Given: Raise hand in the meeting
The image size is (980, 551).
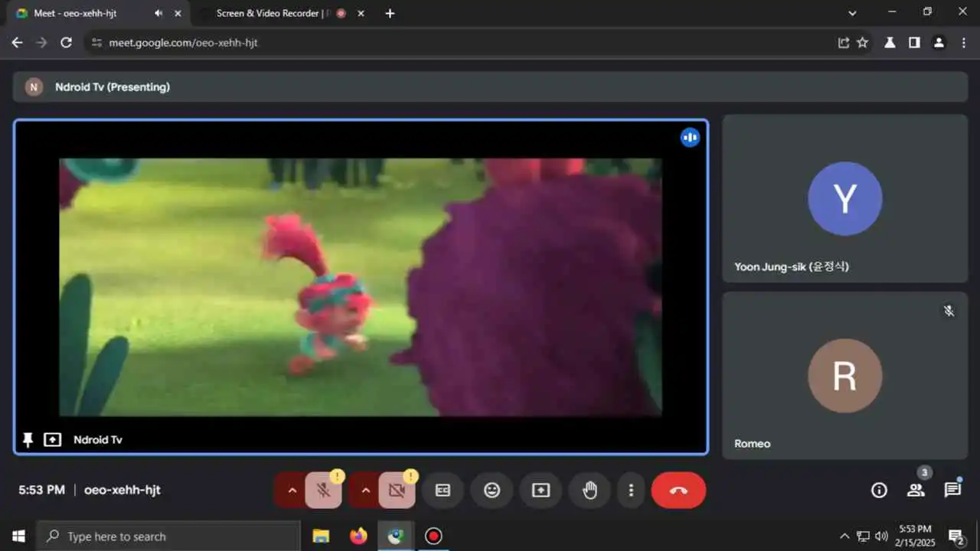Looking at the screenshot, I should (x=590, y=491).
